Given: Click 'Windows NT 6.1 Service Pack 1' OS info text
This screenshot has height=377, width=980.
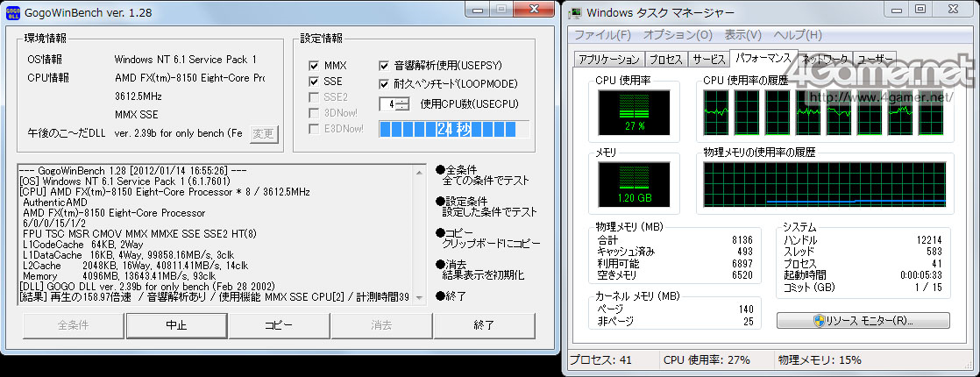Looking at the screenshot, I should point(185,60).
